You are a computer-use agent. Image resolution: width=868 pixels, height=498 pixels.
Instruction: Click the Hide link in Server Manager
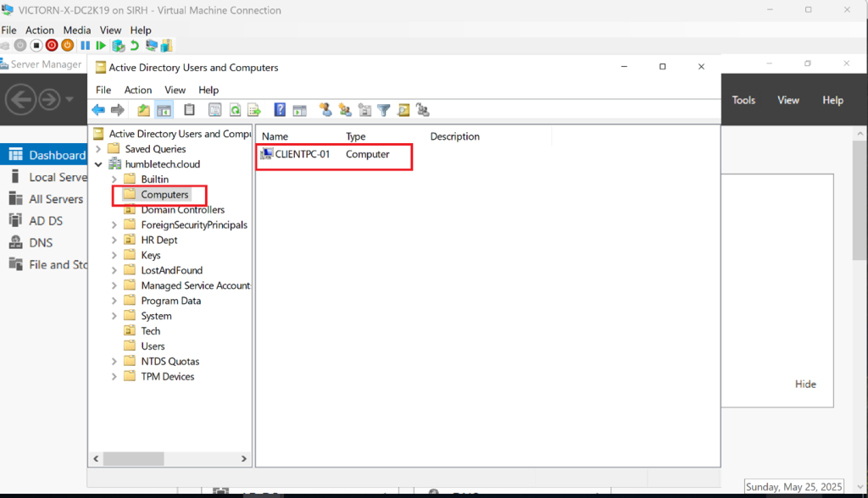coord(805,384)
